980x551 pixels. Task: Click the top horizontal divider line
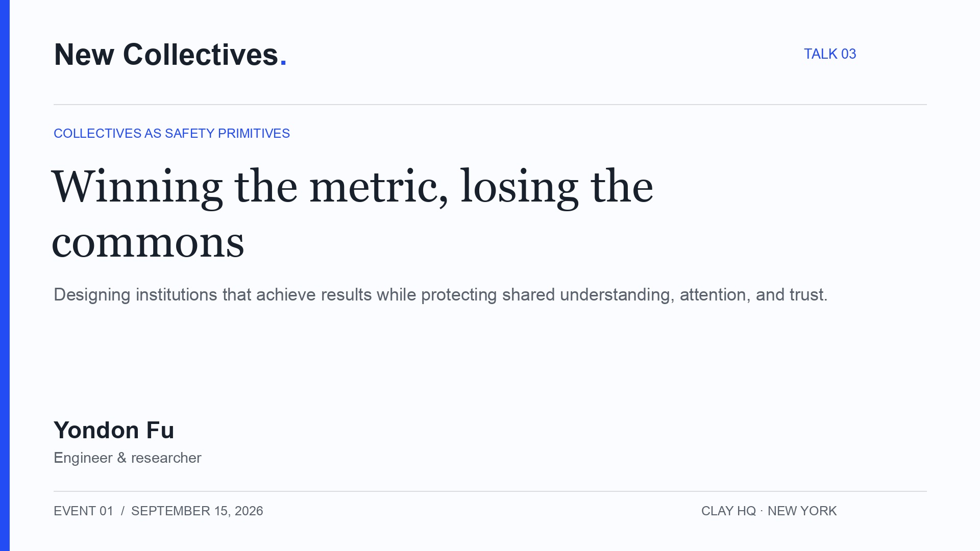coord(490,105)
